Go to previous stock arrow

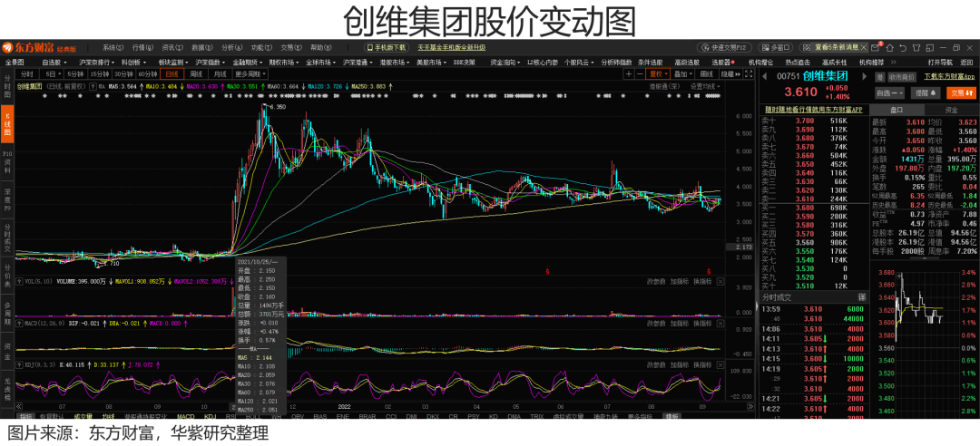764,76
